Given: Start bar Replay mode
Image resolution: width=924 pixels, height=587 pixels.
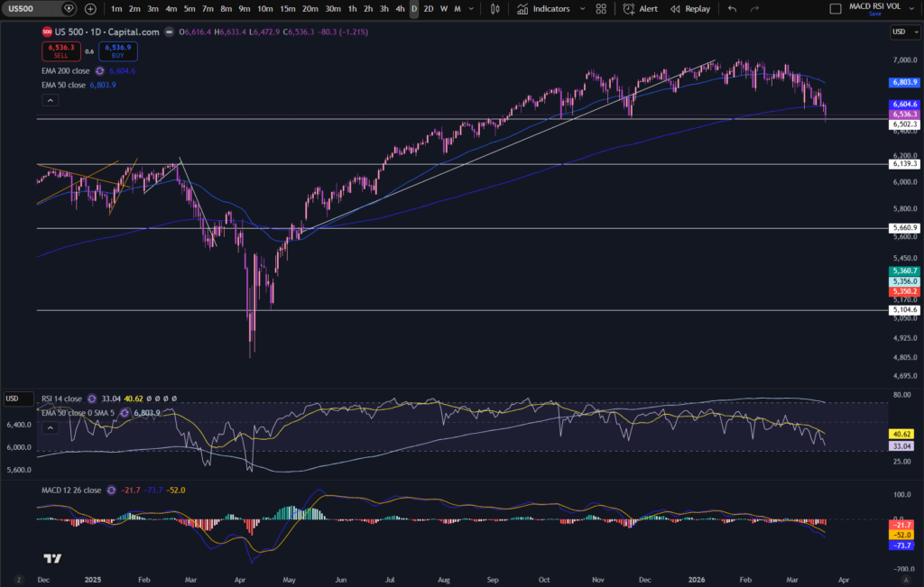Looking at the screenshot, I should (x=690, y=9).
